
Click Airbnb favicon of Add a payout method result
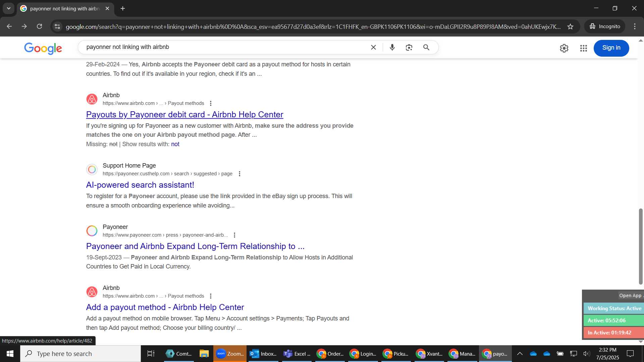point(92,292)
